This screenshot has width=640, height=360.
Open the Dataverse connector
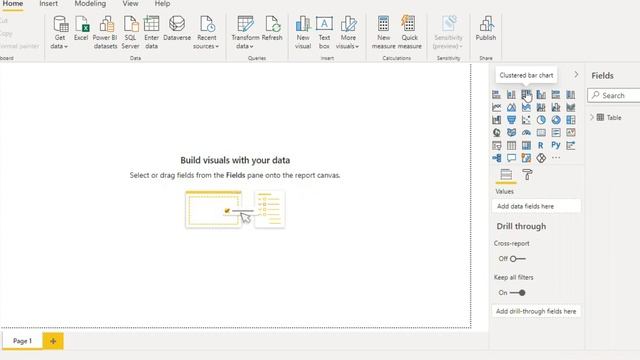[177, 28]
